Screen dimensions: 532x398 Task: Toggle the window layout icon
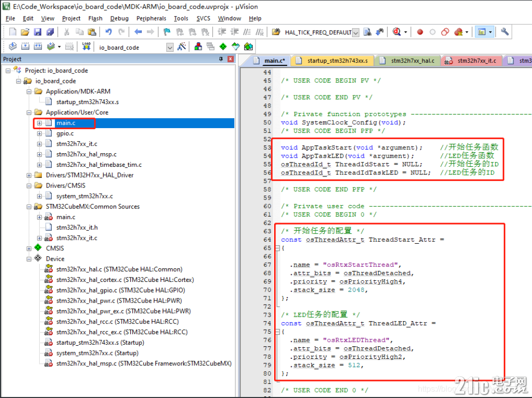coord(482,32)
